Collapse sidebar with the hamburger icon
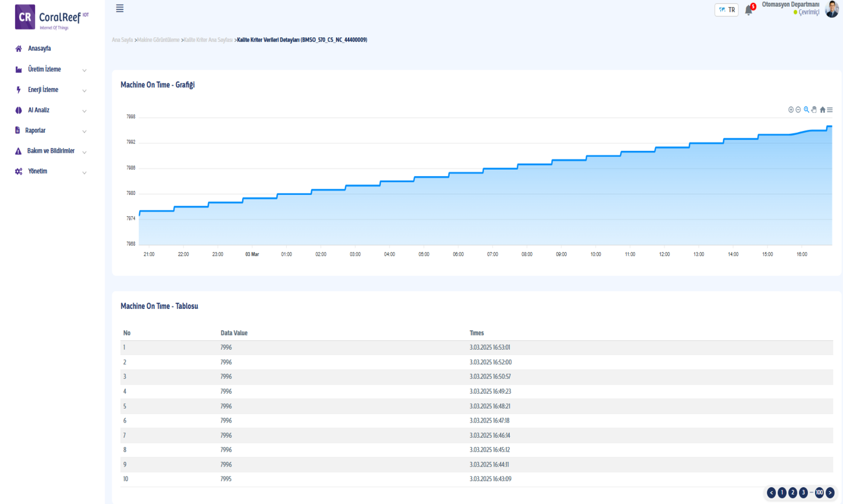Screen dimensions: 843x504 click(119, 8)
